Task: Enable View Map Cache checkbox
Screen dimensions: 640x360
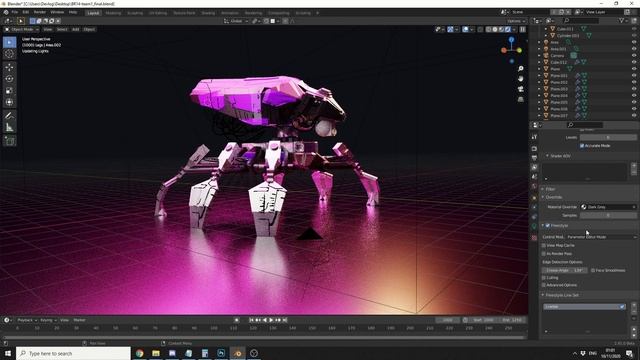Action: [x=544, y=245]
